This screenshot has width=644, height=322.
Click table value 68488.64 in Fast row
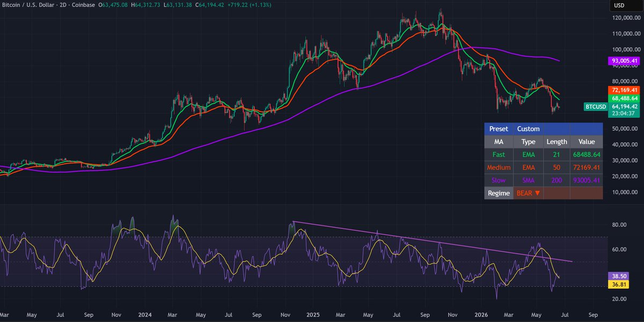coord(586,155)
